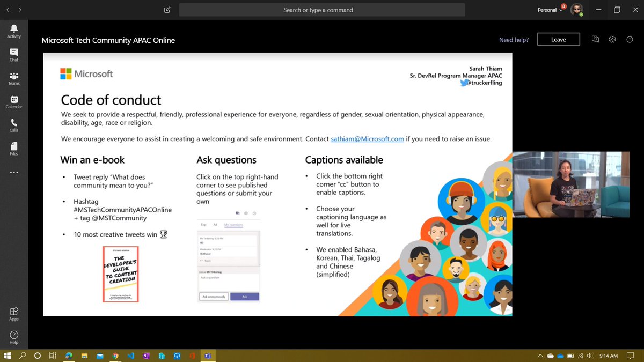
Task: Launch Google Chrome from the taskbar
Action: [115, 356]
